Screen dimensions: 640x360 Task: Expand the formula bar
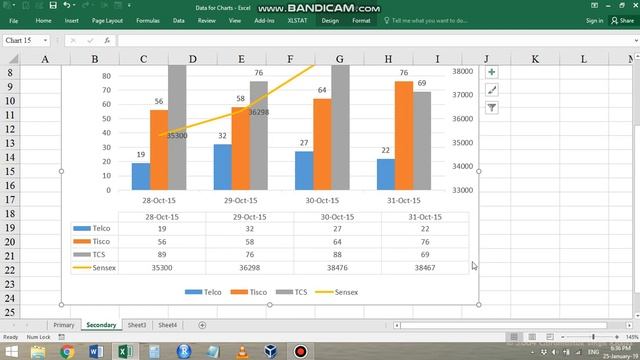tap(636, 40)
